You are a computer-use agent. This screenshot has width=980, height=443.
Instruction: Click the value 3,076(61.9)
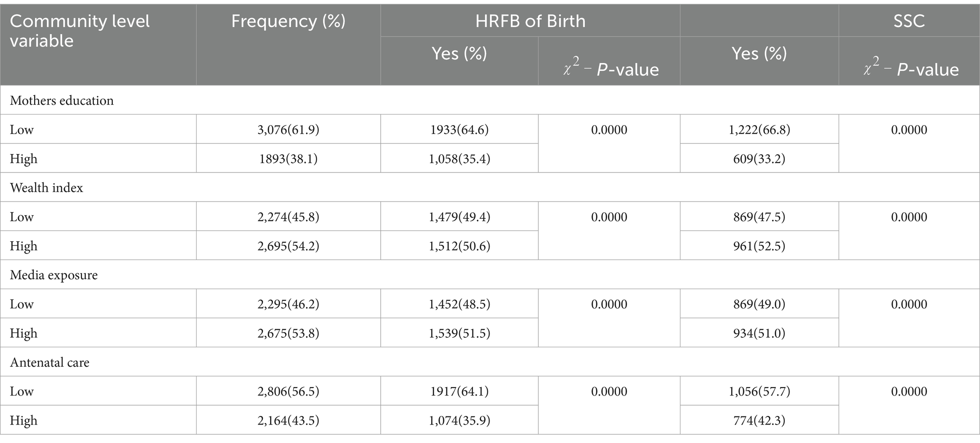[x=288, y=129]
